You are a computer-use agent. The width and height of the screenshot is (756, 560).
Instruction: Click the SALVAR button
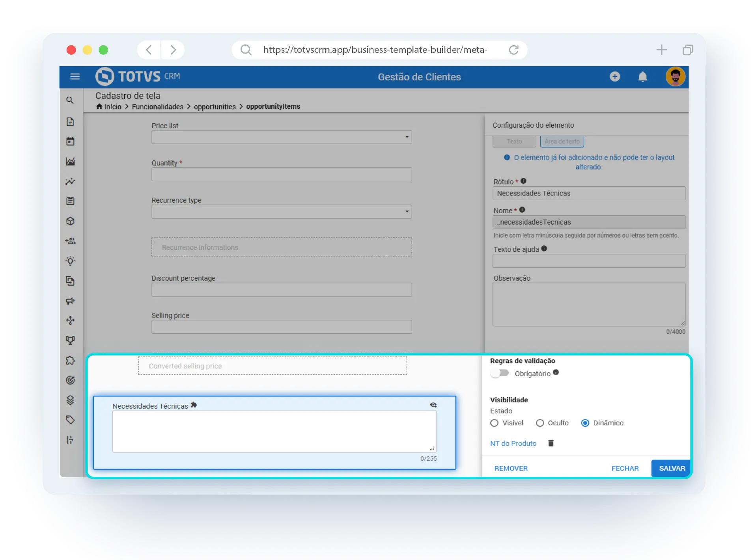672,468
